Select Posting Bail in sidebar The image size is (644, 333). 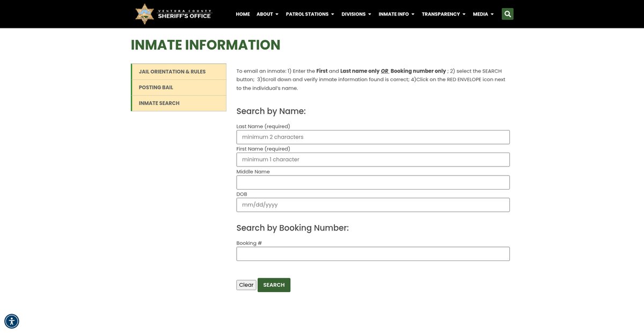point(156,88)
